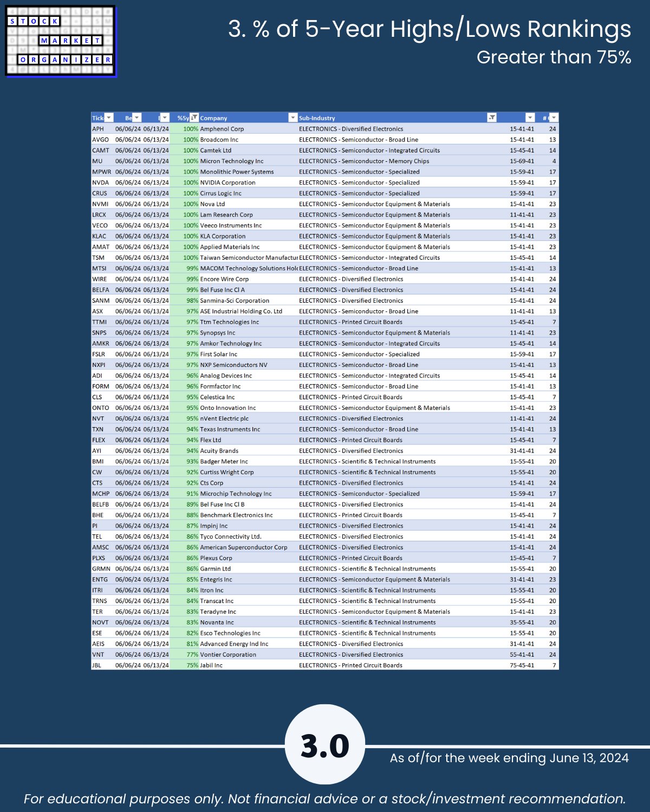Select the NXP Semiconductors NV cell
Screen dimensions: 650x812
click(233, 365)
